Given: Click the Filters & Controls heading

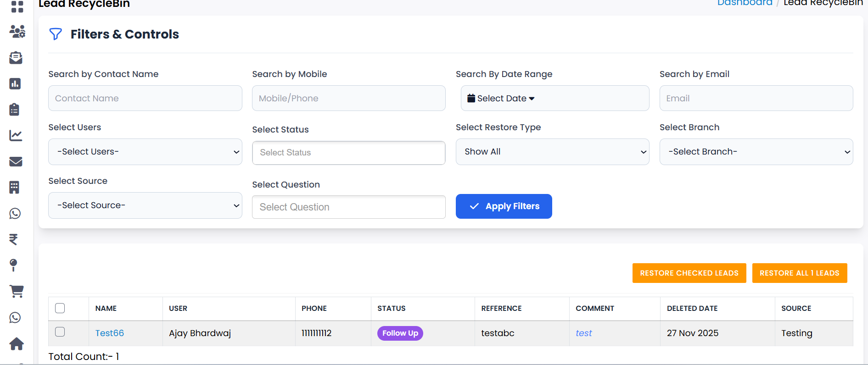Looking at the screenshot, I should point(125,34).
